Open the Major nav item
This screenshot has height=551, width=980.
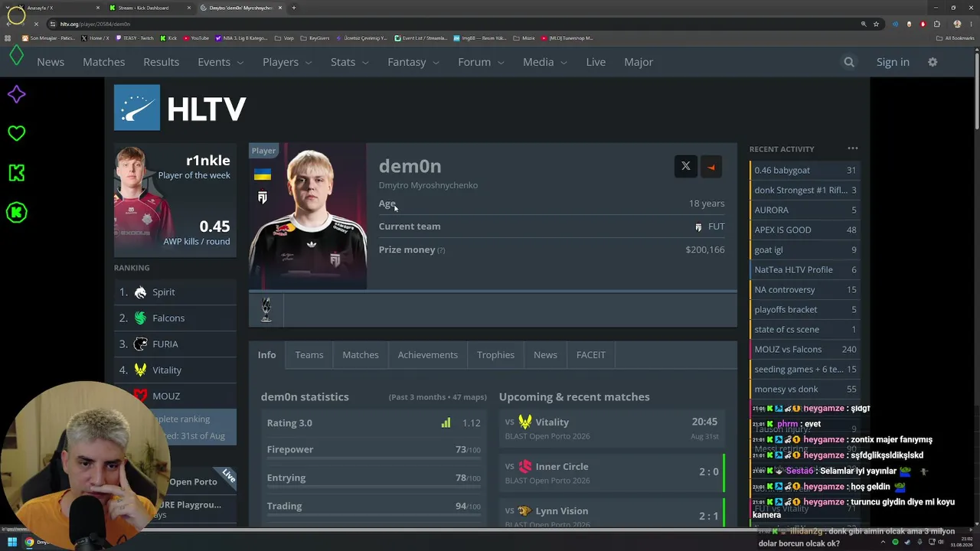639,62
